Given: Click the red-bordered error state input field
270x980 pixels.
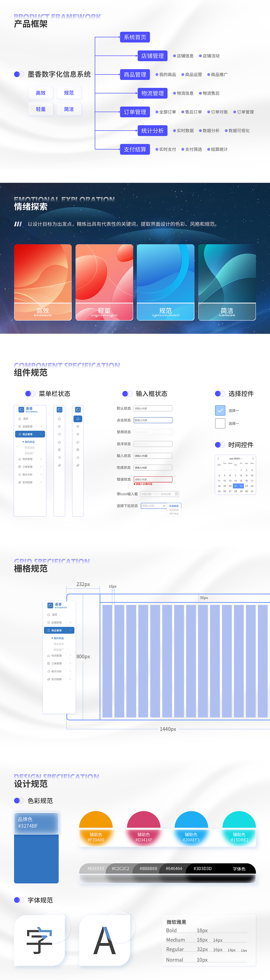Looking at the screenshot, I should click(x=153, y=479).
